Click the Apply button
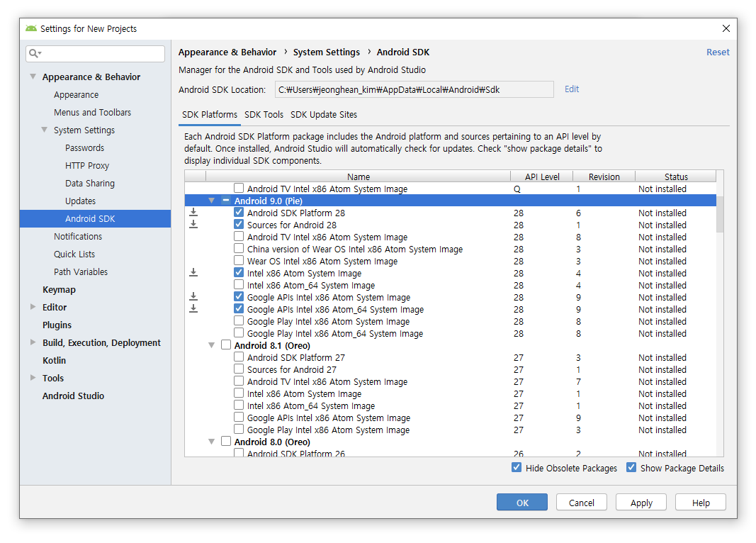Image resolution: width=756 pixels, height=543 pixels. pyautogui.click(x=641, y=502)
